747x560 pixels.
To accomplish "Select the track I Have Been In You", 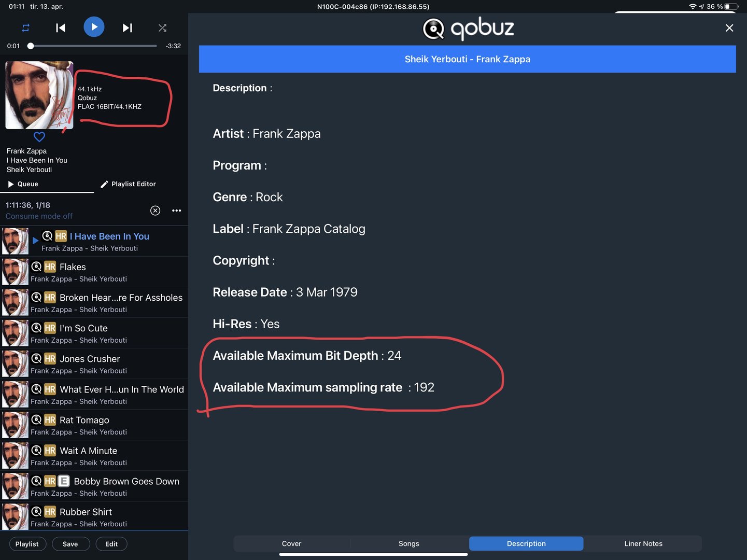I will click(94, 241).
